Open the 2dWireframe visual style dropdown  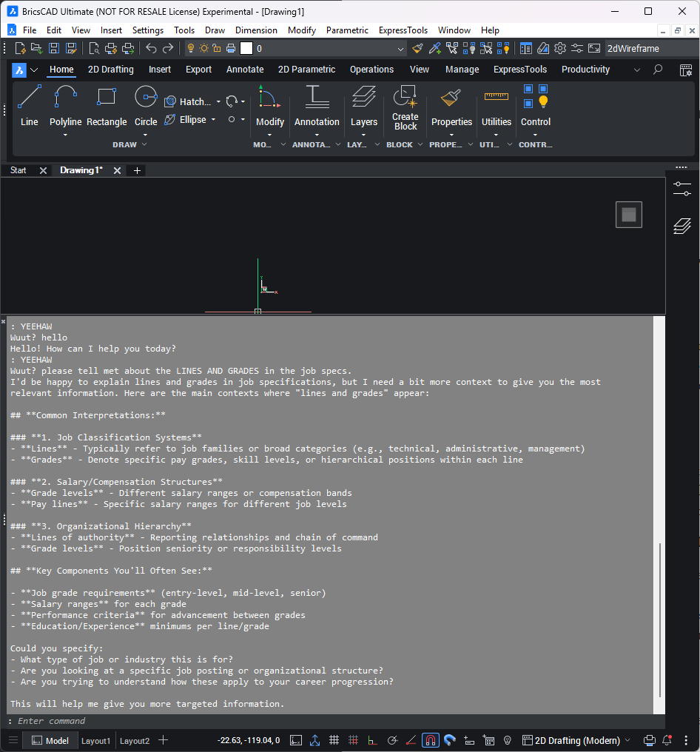649,49
